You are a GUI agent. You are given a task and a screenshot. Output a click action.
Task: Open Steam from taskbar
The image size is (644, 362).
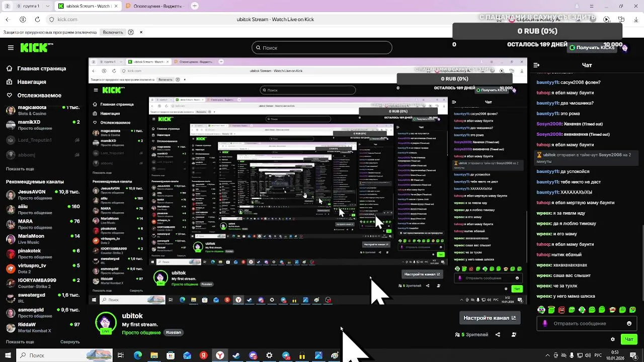pyautogui.click(x=236, y=355)
